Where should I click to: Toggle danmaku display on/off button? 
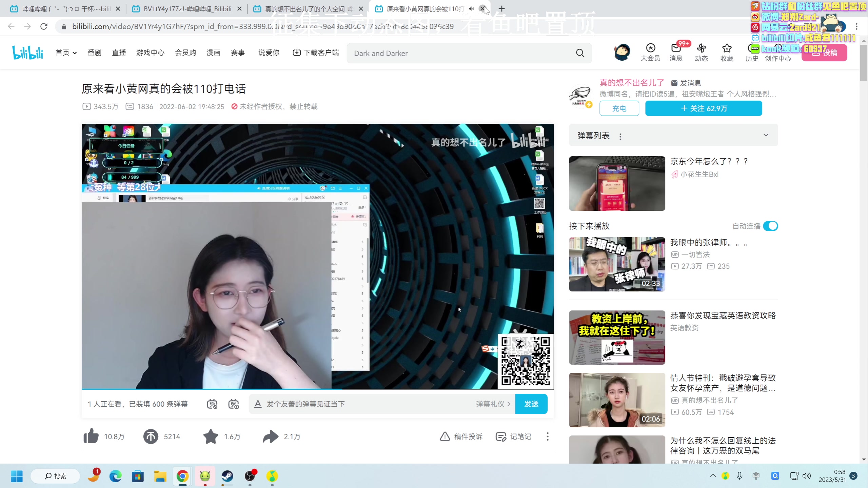click(x=212, y=404)
